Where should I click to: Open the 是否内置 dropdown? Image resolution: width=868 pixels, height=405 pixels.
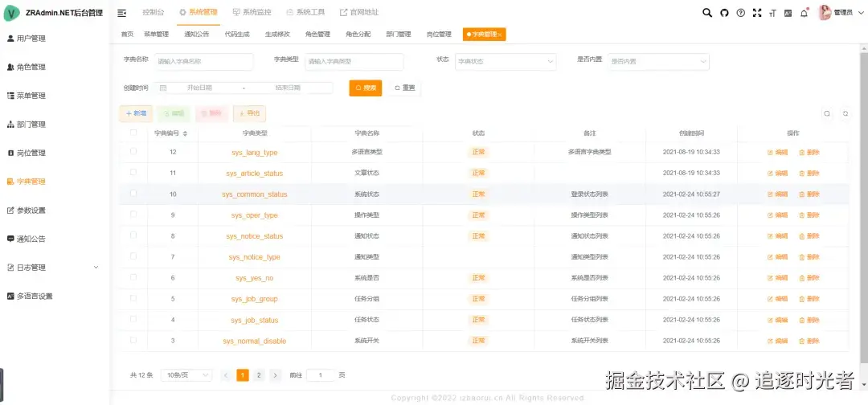[658, 61]
